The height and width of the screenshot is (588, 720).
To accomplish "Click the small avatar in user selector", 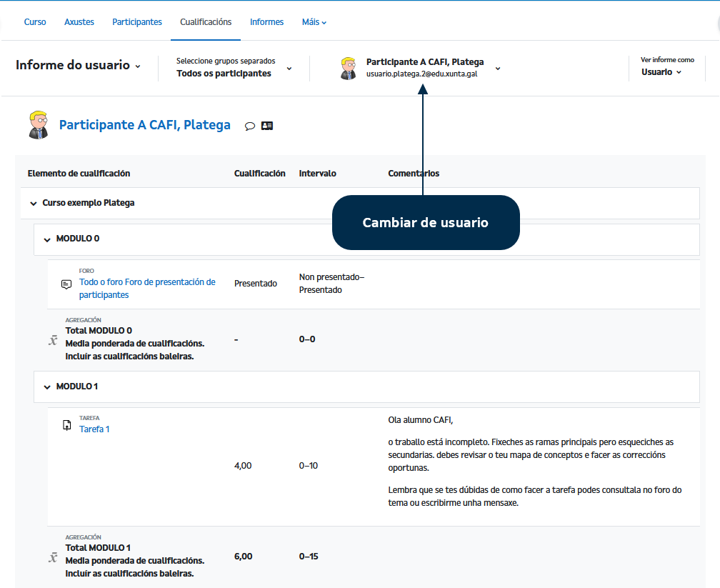I will pyautogui.click(x=349, y=68).
